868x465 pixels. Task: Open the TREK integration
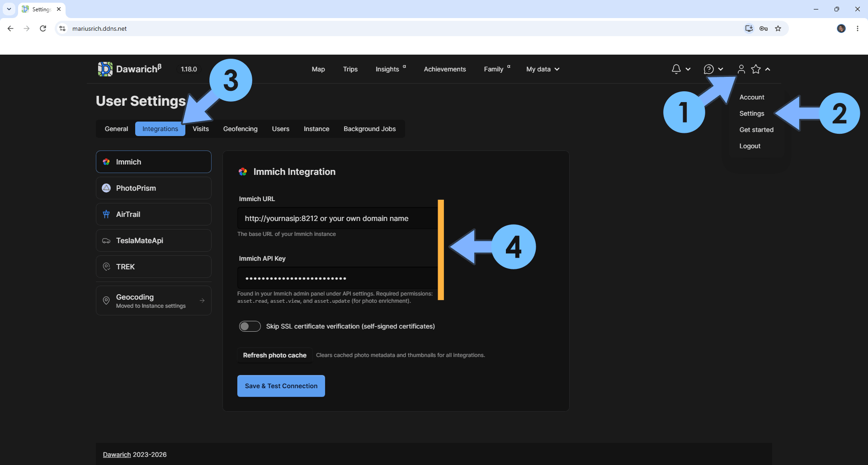pyautogui.click(x=154, y=267)
